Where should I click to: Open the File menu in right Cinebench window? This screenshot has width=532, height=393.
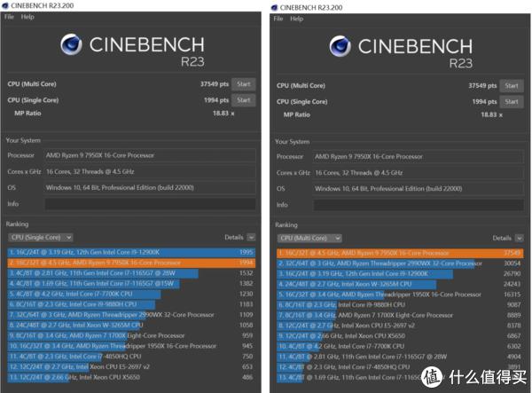tap(278, 19)
